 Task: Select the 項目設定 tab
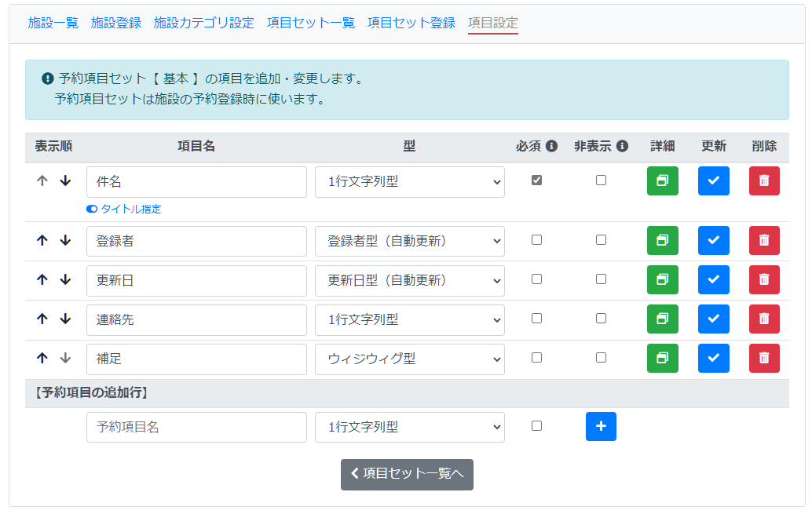(493, 23)
